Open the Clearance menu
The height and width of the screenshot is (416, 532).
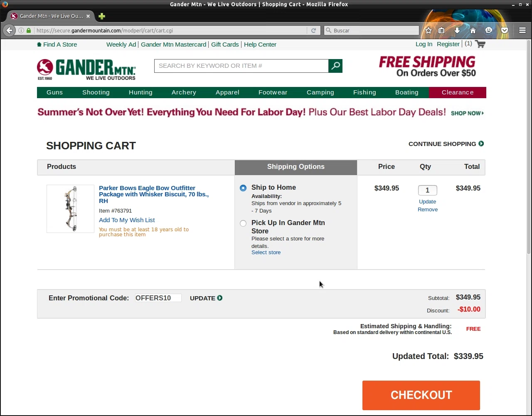[x=458, y=92]
